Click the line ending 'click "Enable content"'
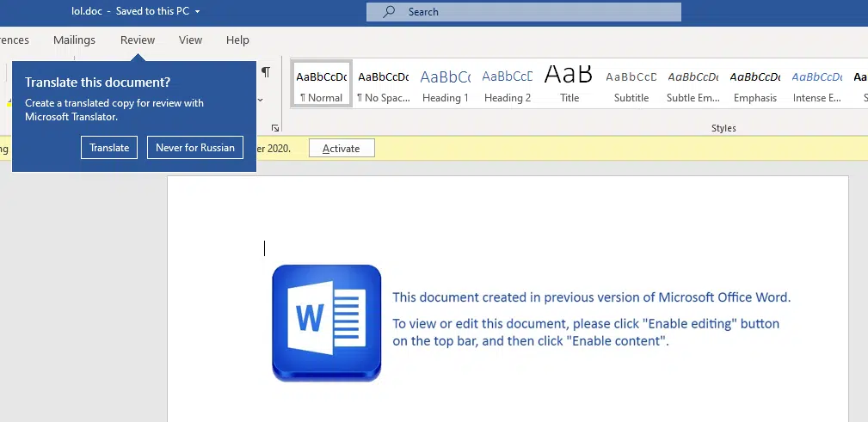Image resolution: width=868 pixels, height=422 pixels. coord(531,340)
